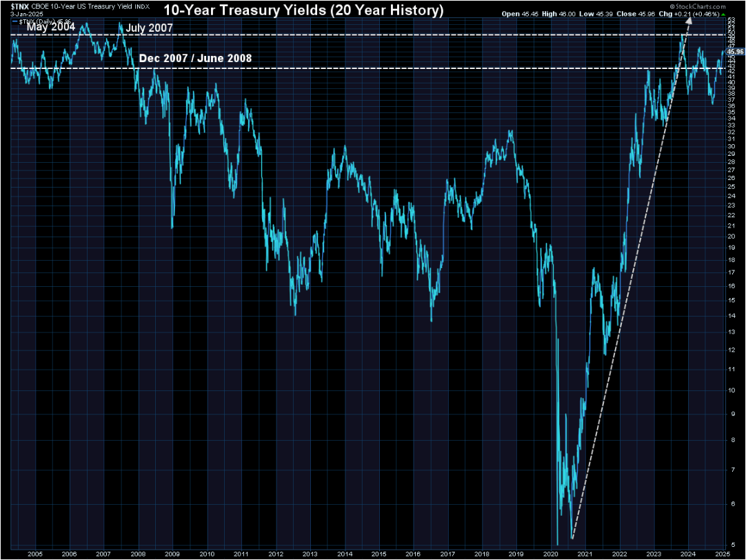The width and height of the screenshot is (746, 560).
Task: Click the 2017 label on the x-axis
Action: point(447,554)
